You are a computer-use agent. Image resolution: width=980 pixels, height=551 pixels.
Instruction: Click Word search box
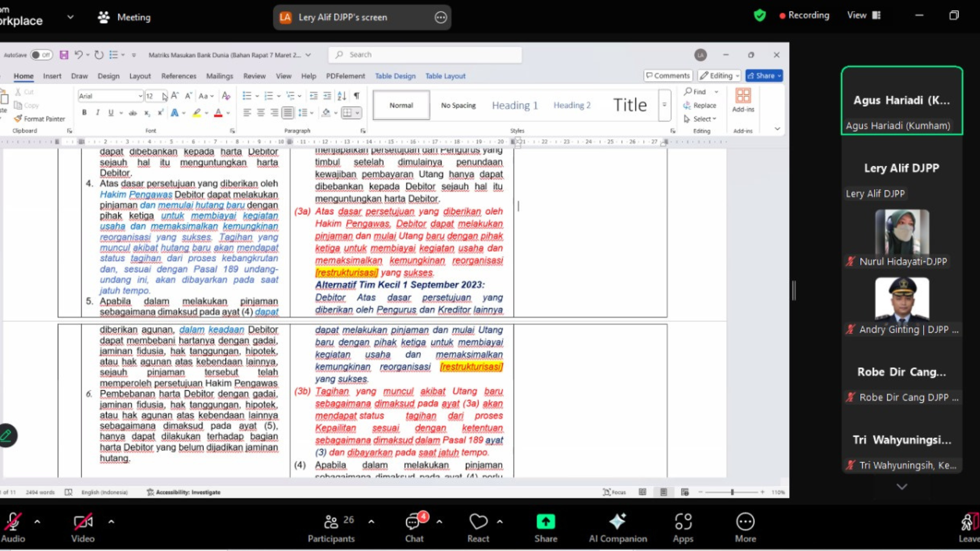pyautogui.click(x=426, y=55)
